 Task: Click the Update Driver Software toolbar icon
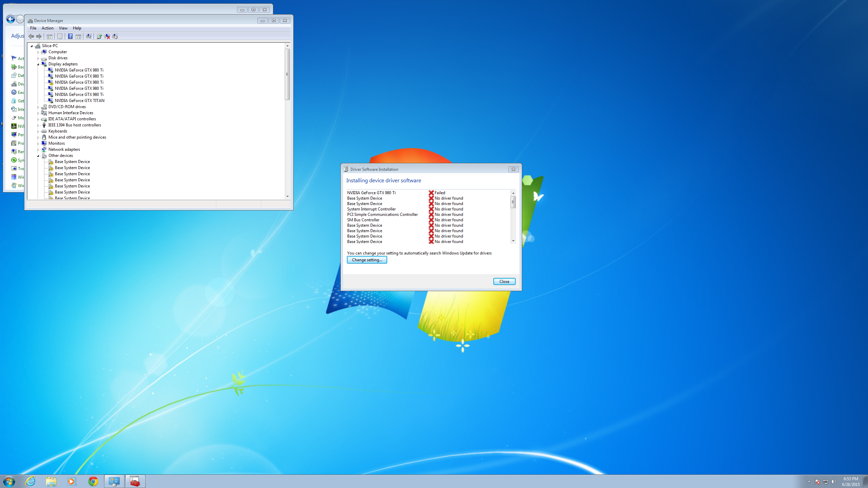(x=99, y=36)
